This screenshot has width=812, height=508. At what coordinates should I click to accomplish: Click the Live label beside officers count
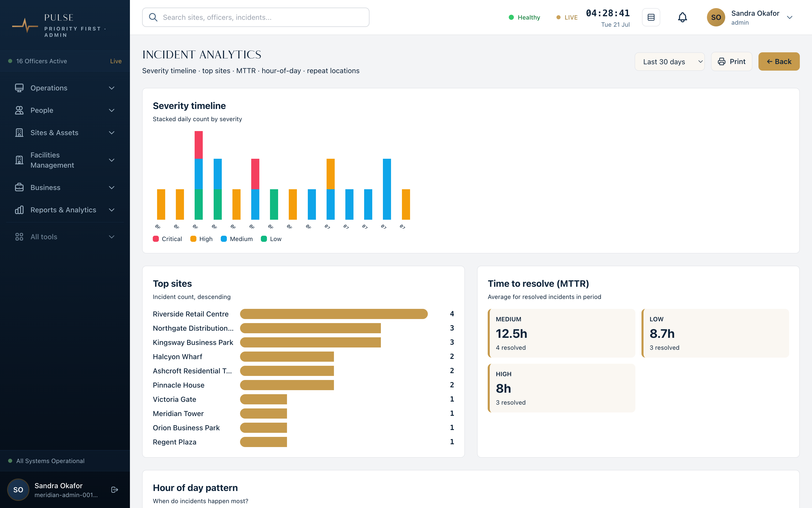116,61
